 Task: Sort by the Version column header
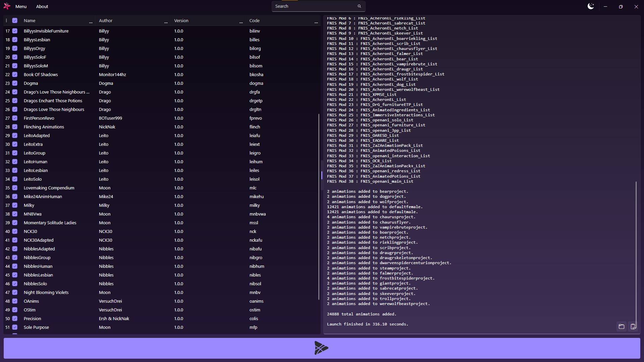(x=181, y=20)
